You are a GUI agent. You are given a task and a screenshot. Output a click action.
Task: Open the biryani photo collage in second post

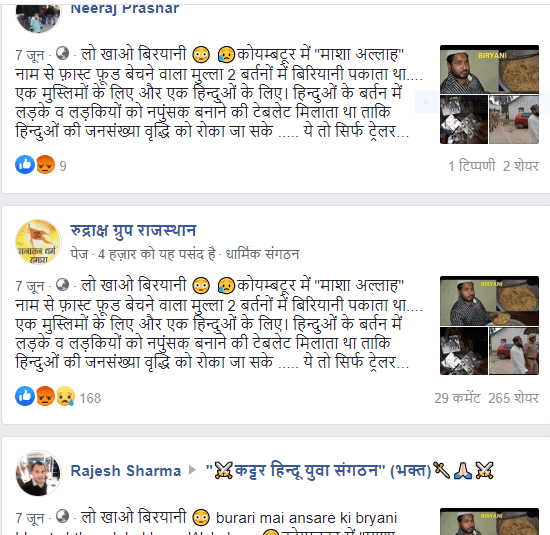(x=489, y=326)
